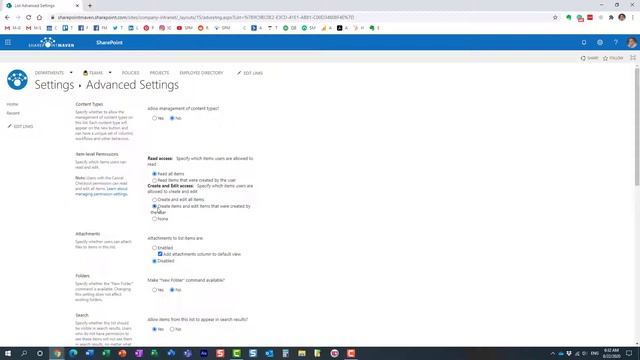640x360 pixels.
Task: Click the red extension icon in toolbar
Action: 590,18
